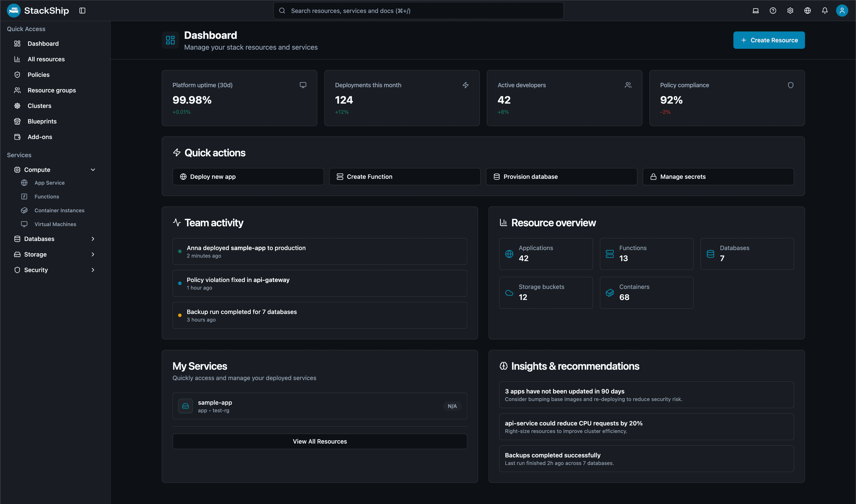Toggle the sidebar collapse icon
This screenshot has width=856, height=504.
[x=82, y=10]
